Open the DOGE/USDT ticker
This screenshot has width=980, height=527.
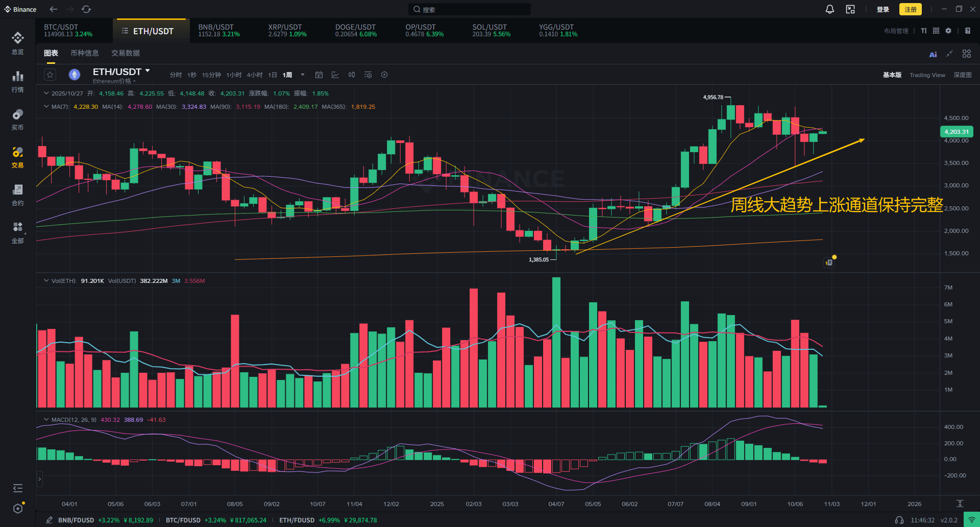point(356,31)
